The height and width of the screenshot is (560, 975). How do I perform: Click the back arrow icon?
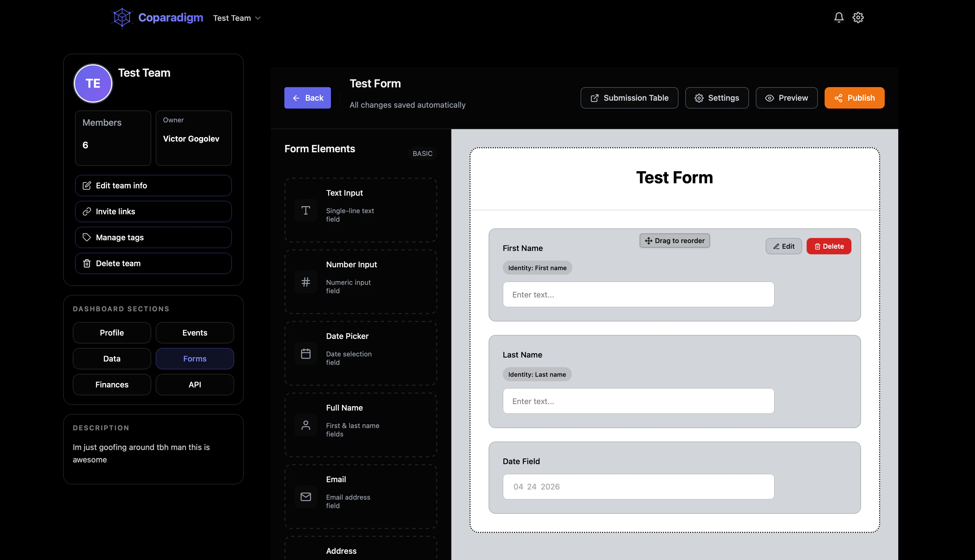296,98
